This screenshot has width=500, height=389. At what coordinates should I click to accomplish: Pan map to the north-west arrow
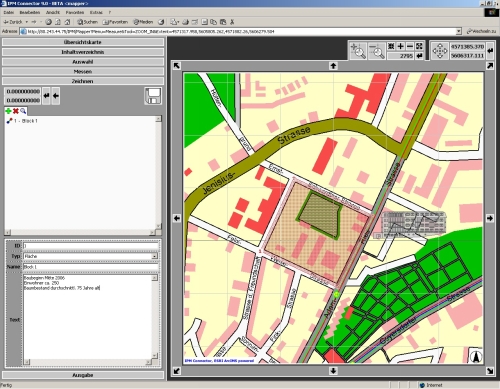[x=177, y=66]
